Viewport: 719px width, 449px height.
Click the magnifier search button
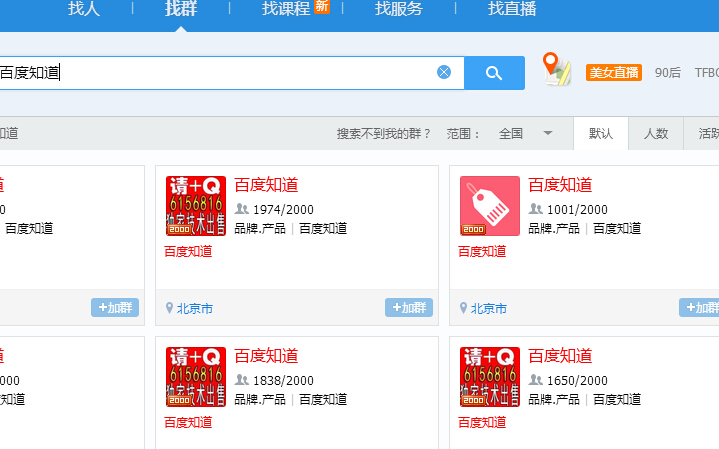pos(494,73)
